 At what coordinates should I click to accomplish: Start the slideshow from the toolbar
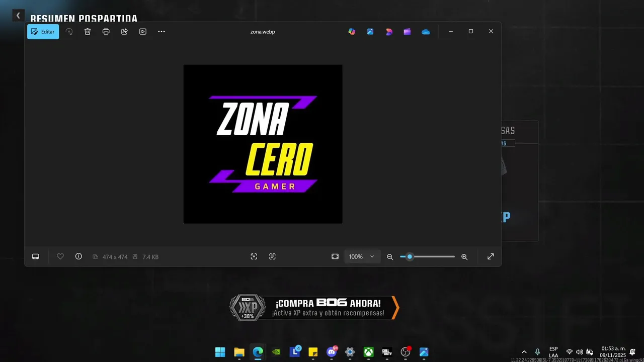coord(143,32)
